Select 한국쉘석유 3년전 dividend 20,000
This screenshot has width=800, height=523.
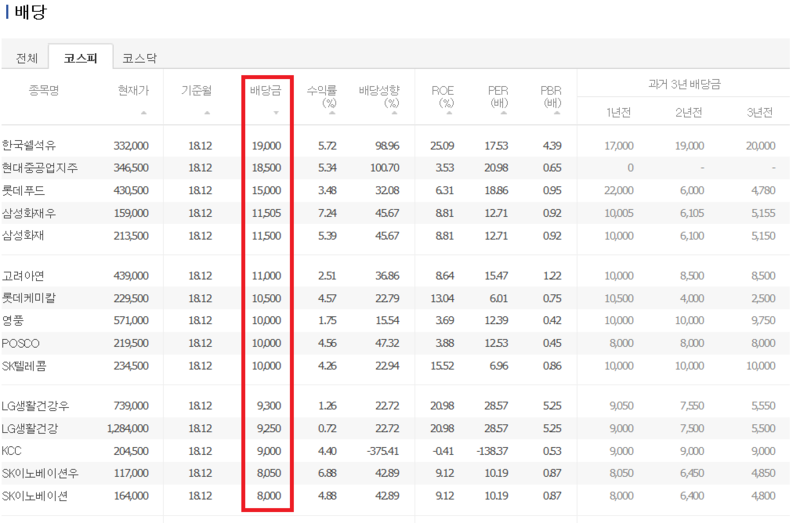coord(761,146)
